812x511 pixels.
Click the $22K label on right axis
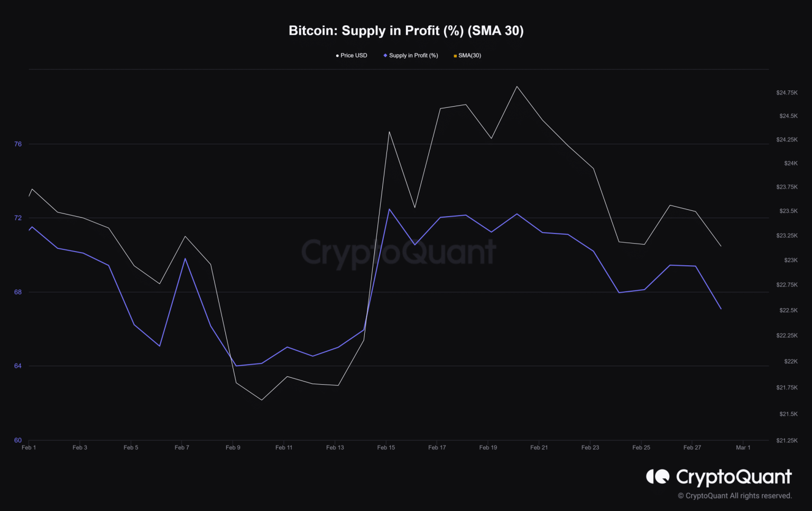click(x=790, y=361)
